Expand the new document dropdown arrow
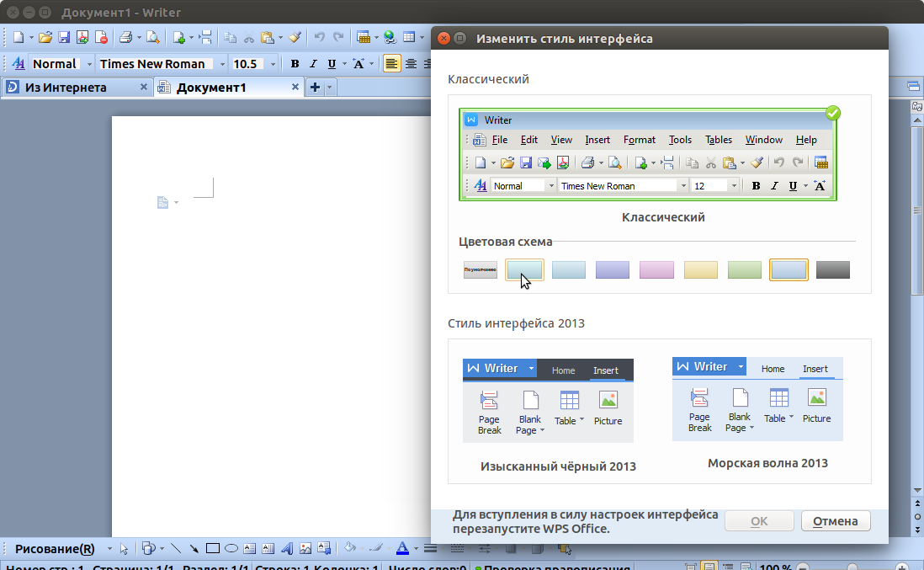The height and width of the screenshot is (570, 924). (31, 38)
